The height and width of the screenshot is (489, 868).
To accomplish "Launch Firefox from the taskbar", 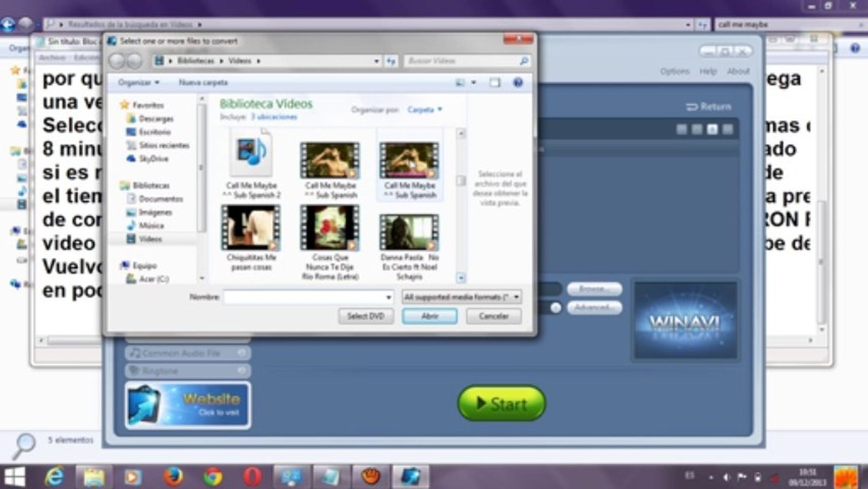I will 173,477.
